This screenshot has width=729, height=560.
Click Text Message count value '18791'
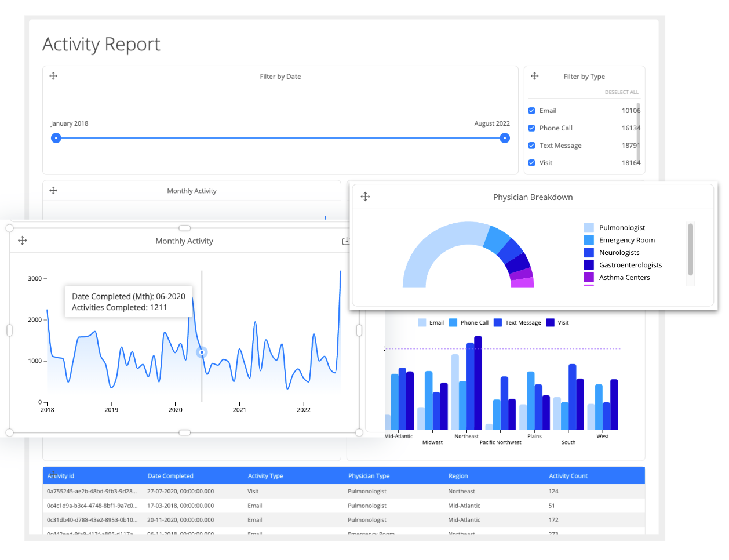coord(631,146)
